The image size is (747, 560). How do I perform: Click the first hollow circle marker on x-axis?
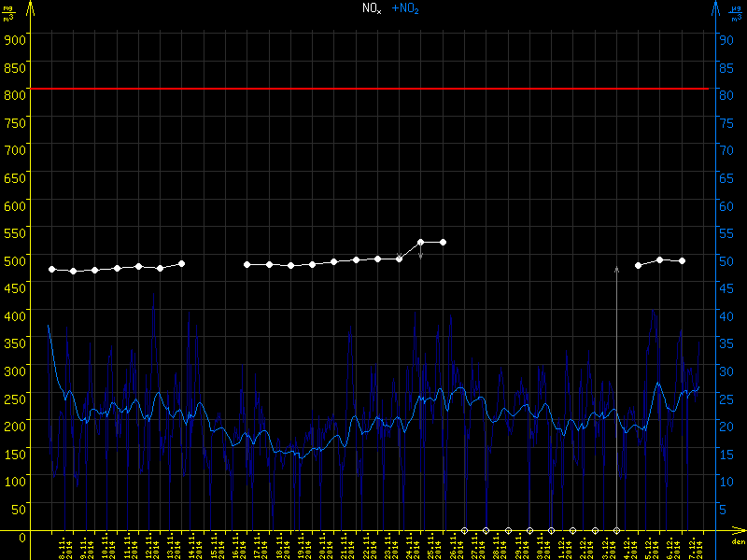coord(465,530)
